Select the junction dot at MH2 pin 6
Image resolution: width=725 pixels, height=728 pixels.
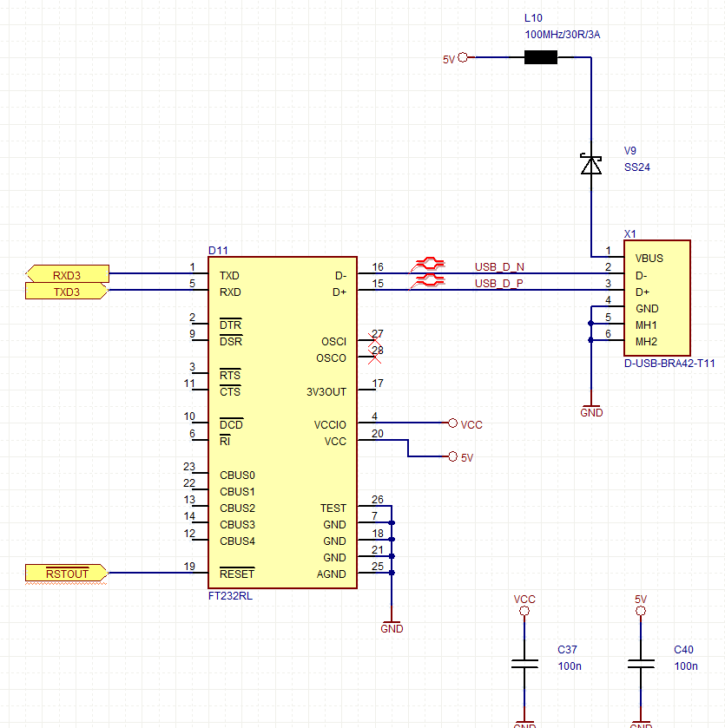point(590,340)
